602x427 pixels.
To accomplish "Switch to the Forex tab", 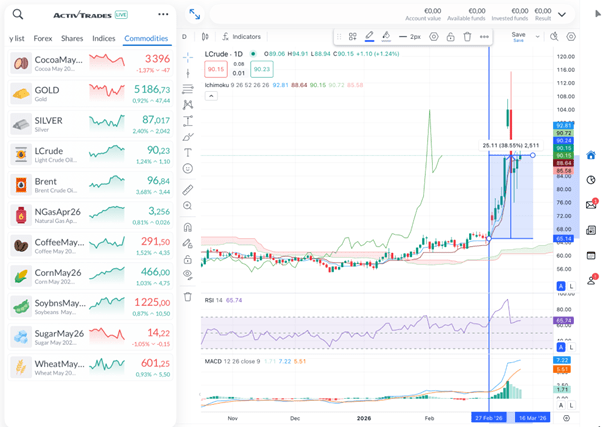I will tap(43, 38).
